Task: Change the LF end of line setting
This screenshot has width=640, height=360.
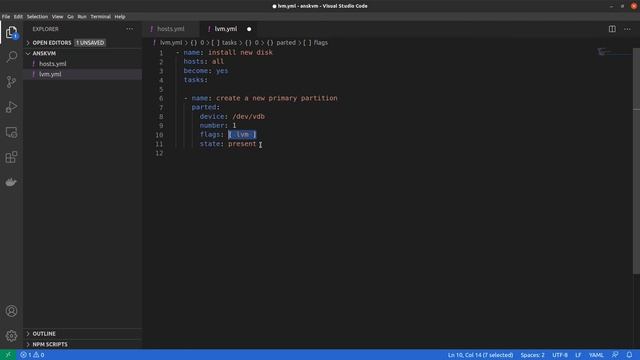Action: pyautogui.click(x=578, y=355)
